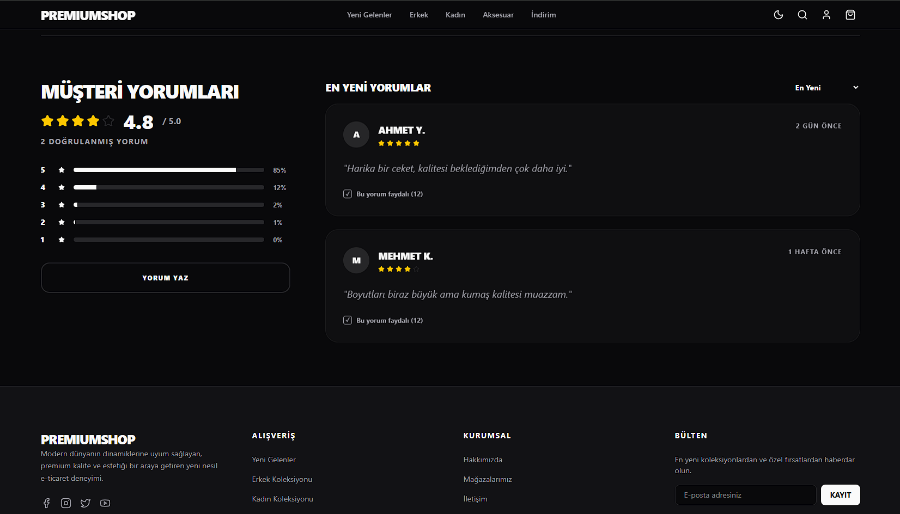Open the En Yeni sort dropdown
The image size is (900, 514).
[x=825, y=88]
